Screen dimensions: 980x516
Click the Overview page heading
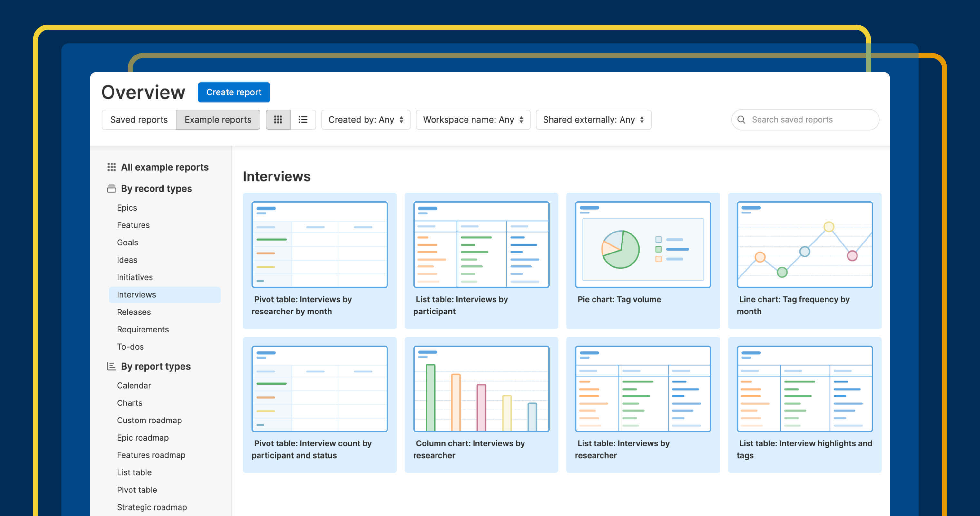point(143,92)
